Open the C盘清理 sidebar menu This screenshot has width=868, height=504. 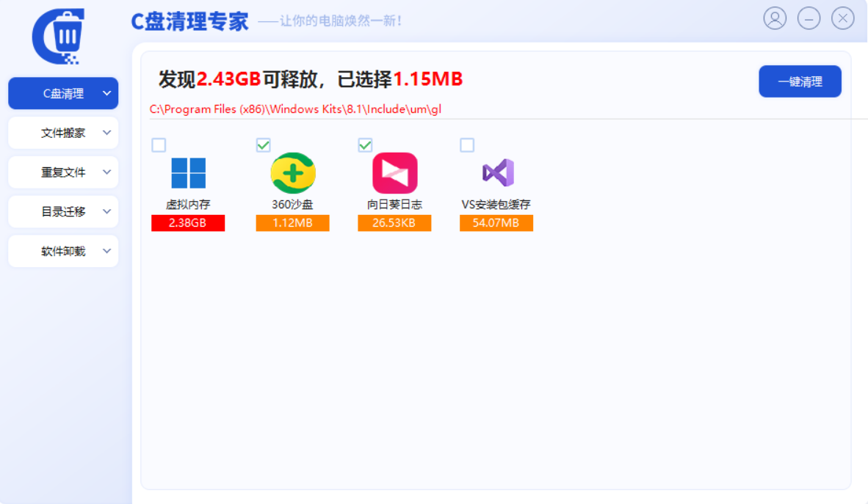pyautogui.click(x=63, y=93)
